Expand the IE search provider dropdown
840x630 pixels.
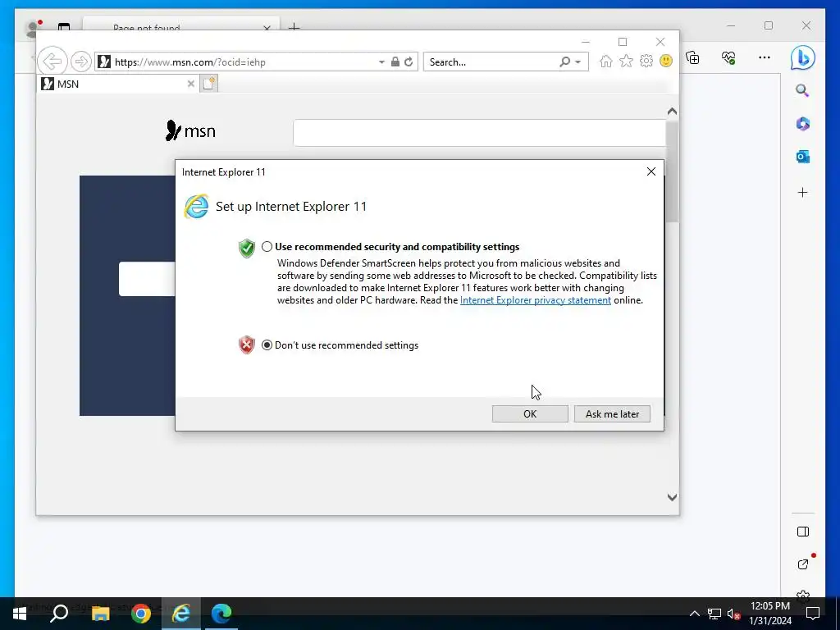click(x=578, y=62)
